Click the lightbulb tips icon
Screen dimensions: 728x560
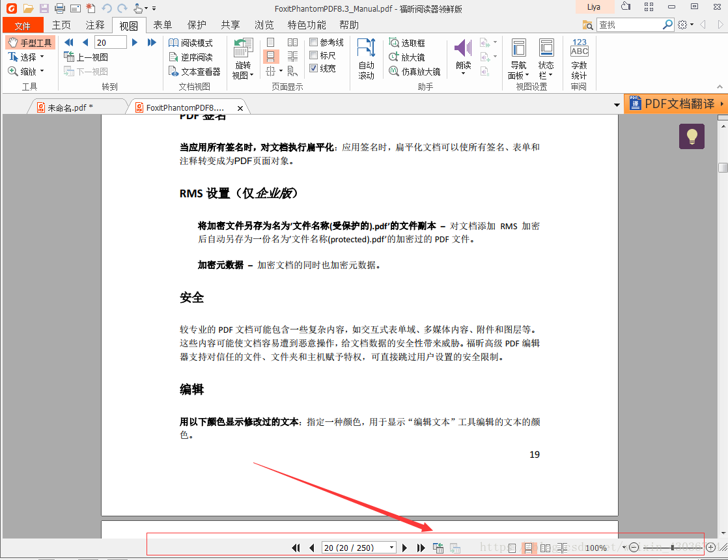point(692,137)
